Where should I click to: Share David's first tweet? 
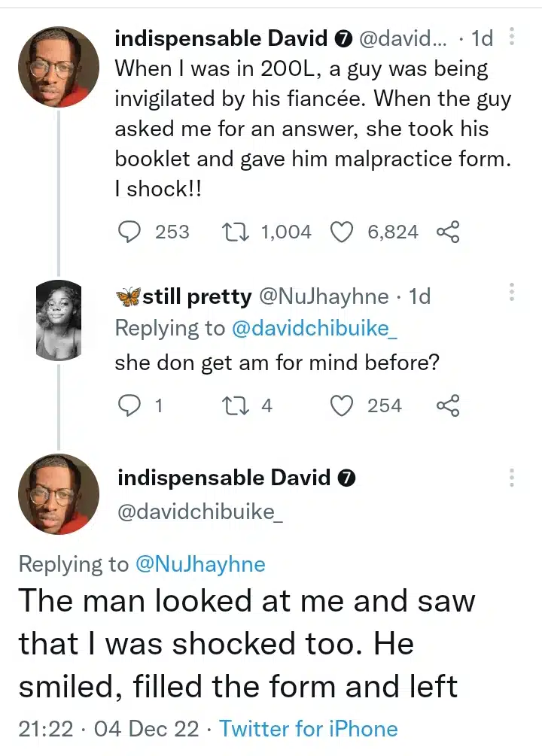coord(448,232)
